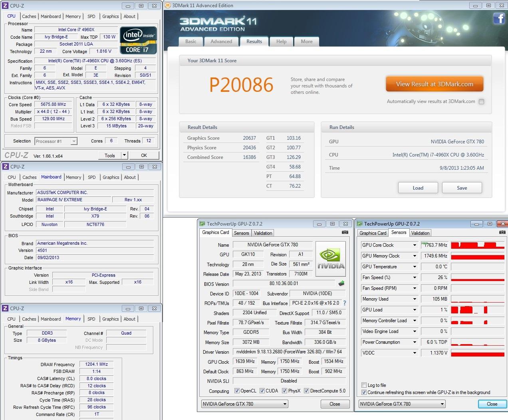Expand the GPU Memory Clock sensor dropdown
Image resolution: width=508 pixels, height=420 pixels.
coord(415,256)
